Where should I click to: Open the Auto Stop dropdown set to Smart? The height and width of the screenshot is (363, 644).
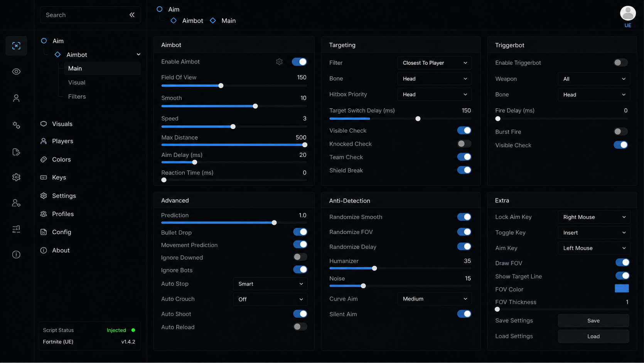click(x=270, y=284)
